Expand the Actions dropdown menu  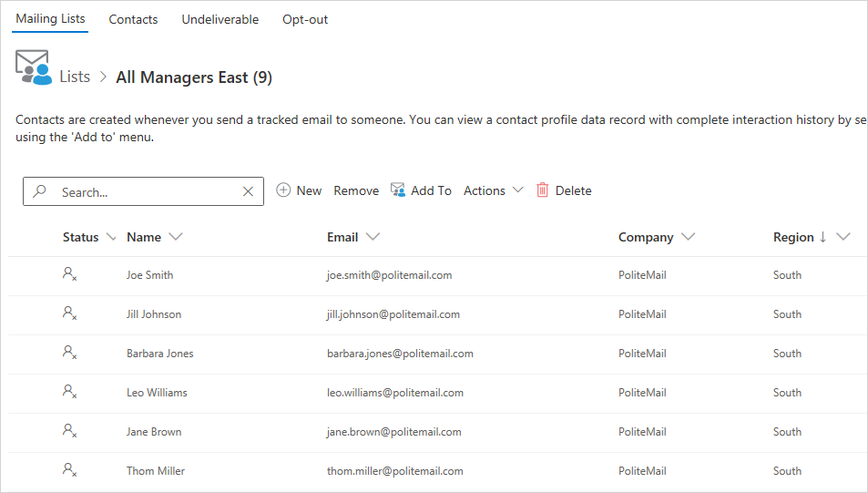[x=493, y=190]
